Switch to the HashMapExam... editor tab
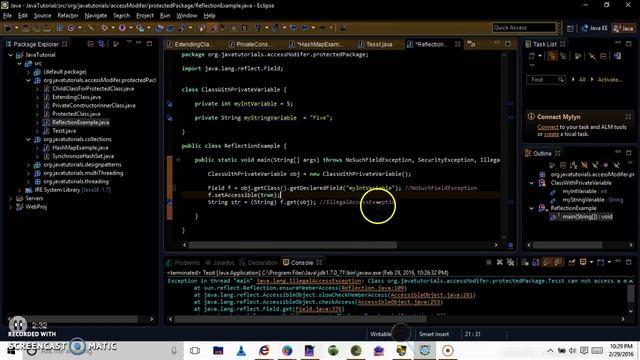 [x=320, y=44]
